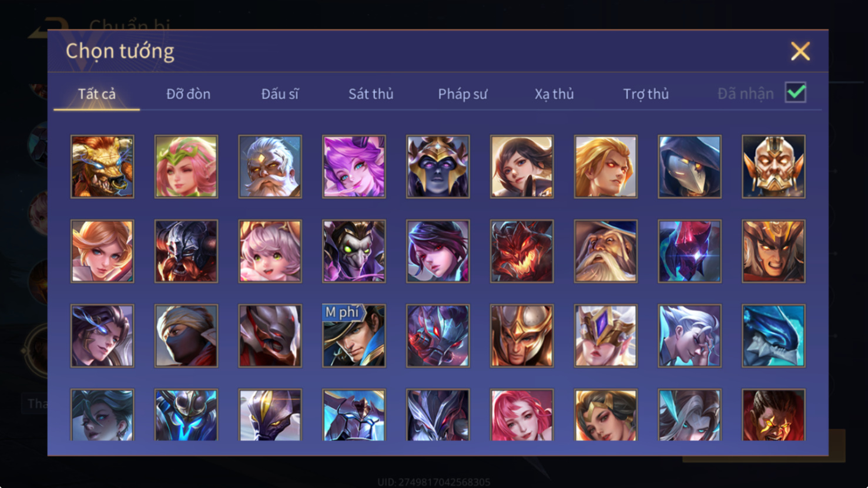
Task: Pick the pink-haired girl with cat ears
Action: point(270,251)
